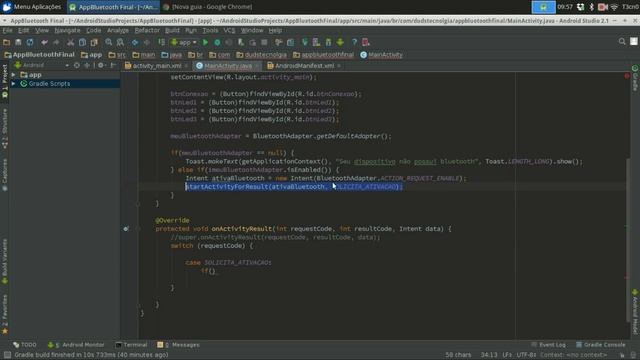Open the Android project view dropdown

[41, 65]
